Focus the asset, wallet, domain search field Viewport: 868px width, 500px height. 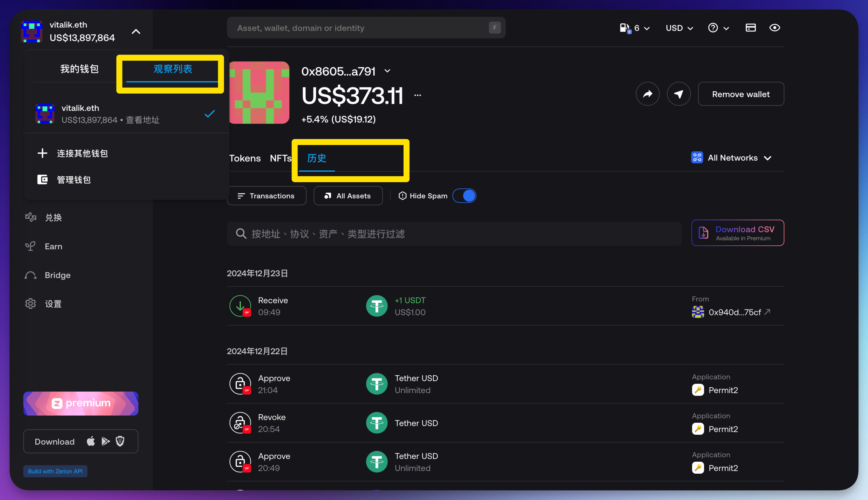tap(366, 28)
